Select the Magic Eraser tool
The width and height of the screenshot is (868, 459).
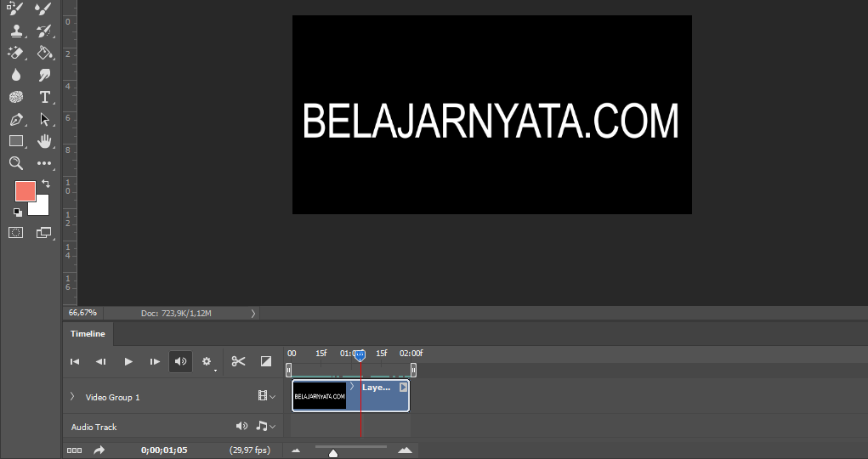click(x=15, y=53)
